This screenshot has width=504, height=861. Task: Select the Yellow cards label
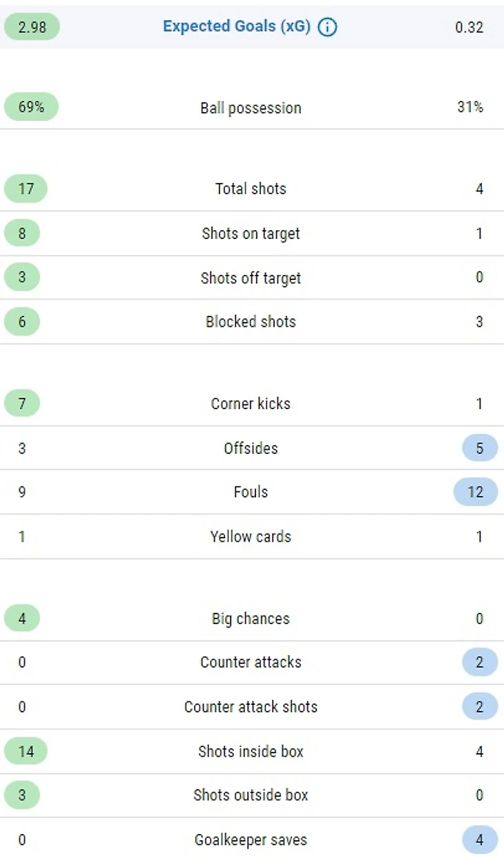[x=251, y=536]
